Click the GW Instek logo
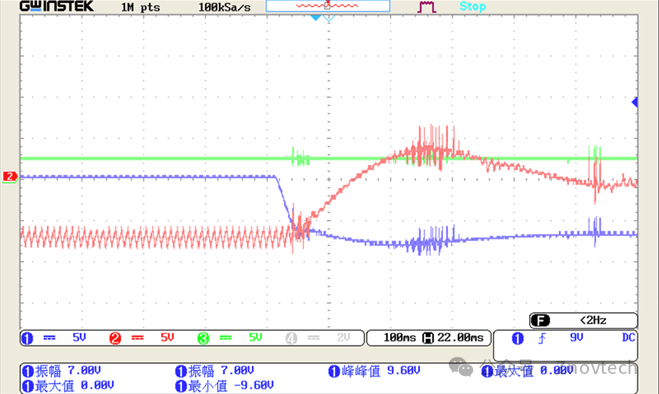Image resolution: width=659 pixels, height=394 pixels. pyautogui.click(x=56, y=6)
